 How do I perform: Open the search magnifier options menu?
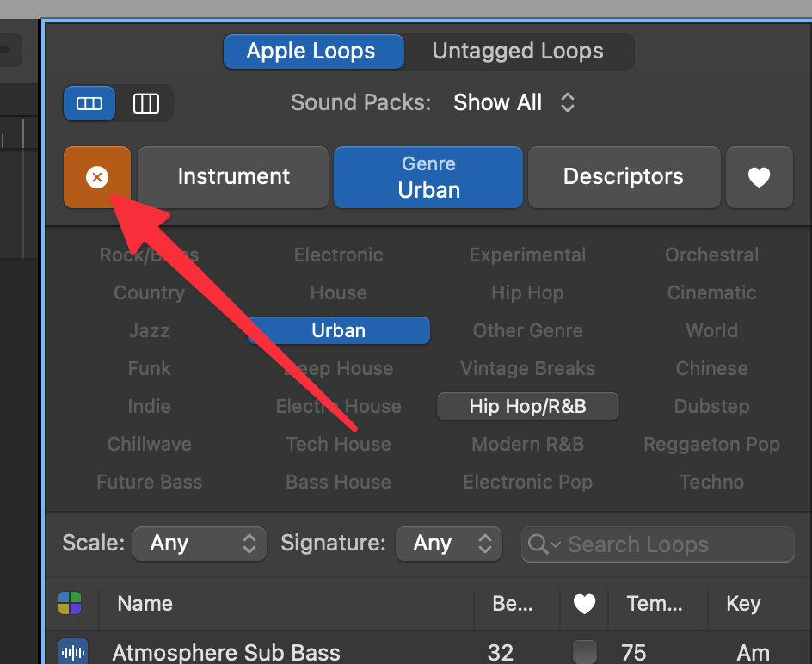tap(544, 544)
